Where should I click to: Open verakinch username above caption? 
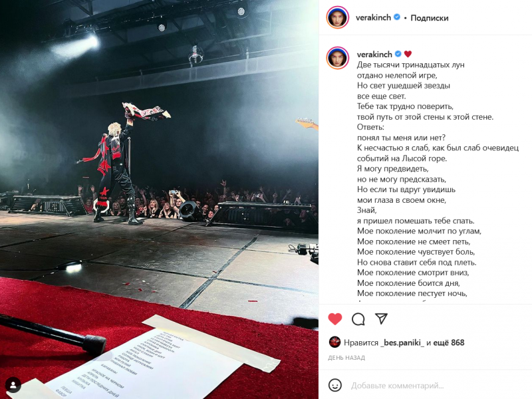[x=374, y=54]
